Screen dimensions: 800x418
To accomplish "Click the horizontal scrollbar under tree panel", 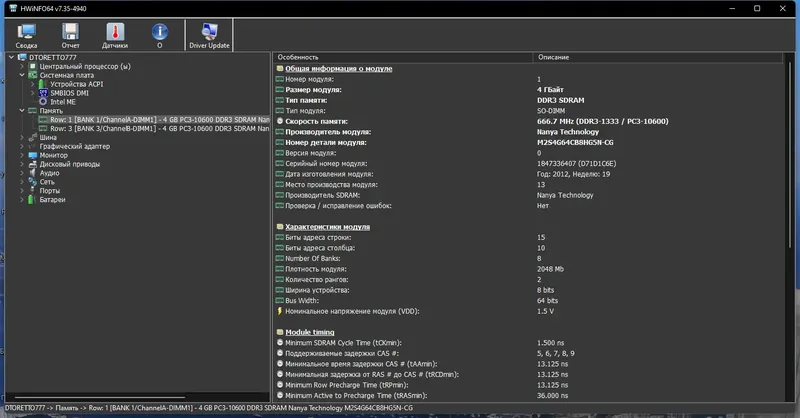I will (100, 397).
